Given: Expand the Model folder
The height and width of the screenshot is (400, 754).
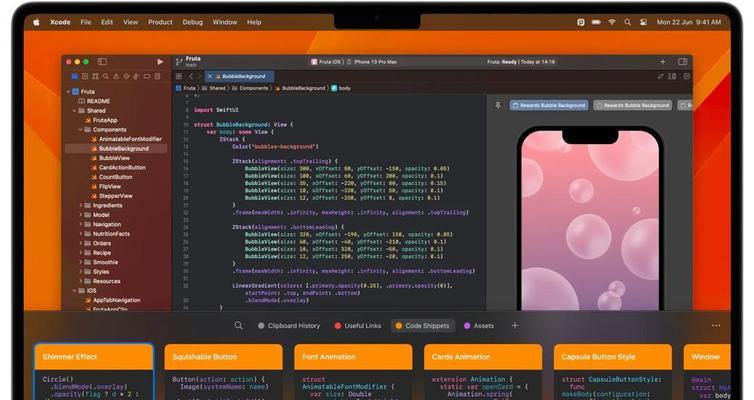Looking at the screenshot, I should tap(81, 215).
